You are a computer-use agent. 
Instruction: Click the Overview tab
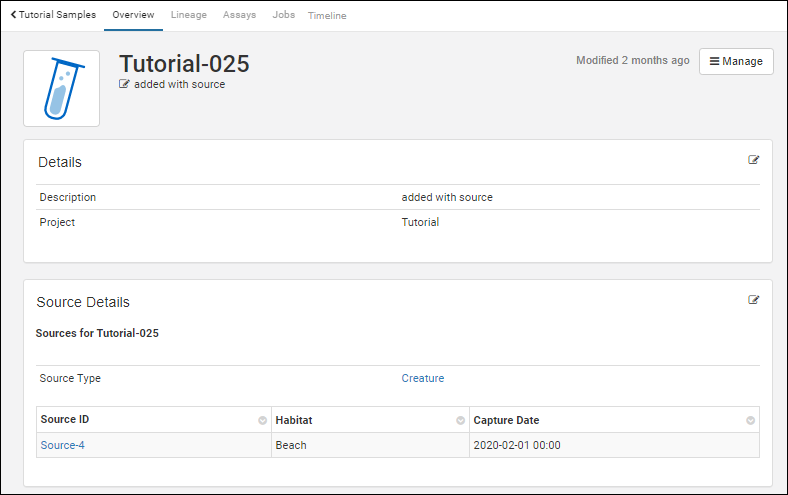pyautogui.click(x=133, y=15)
